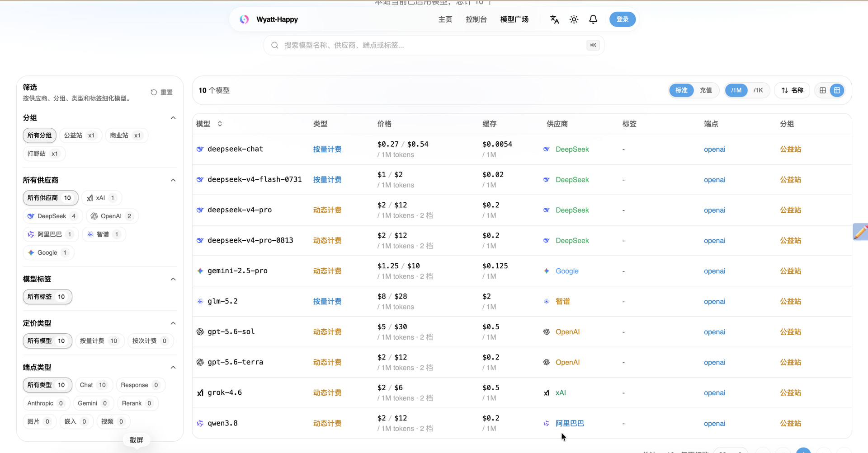
Task: Open the deepseek-chat model link
Action: click(x=235, y=149)
